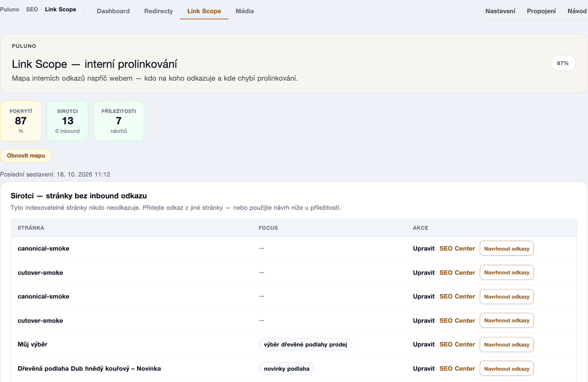This screenshot has width=588, height=382.
Task: Open the Propojení menu item
Action: click(541, 11)
